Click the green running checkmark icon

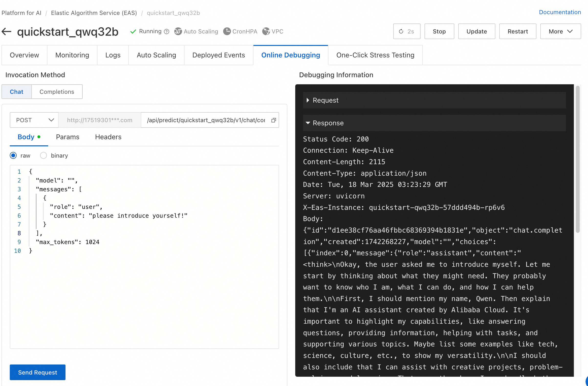tap(133, 31)
